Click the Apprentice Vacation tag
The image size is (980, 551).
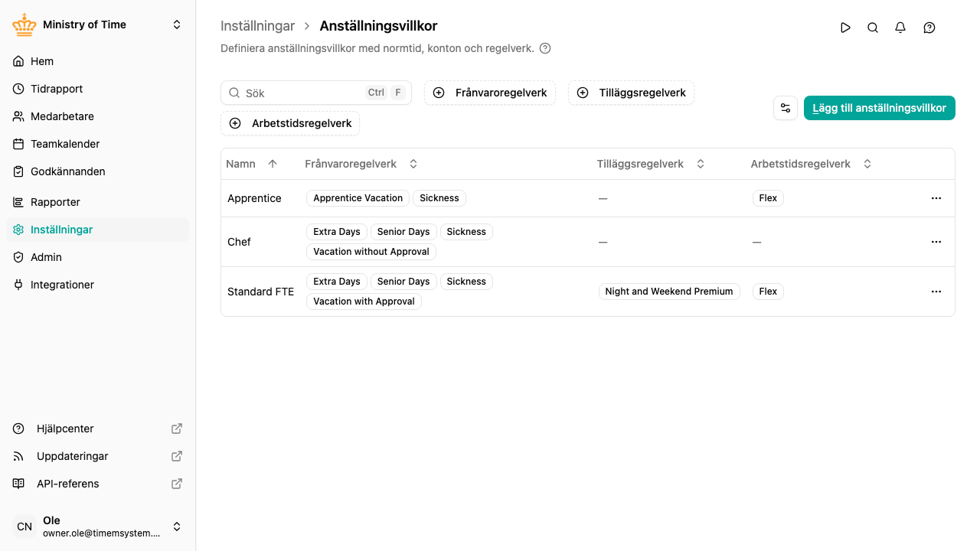coord(358,198)
